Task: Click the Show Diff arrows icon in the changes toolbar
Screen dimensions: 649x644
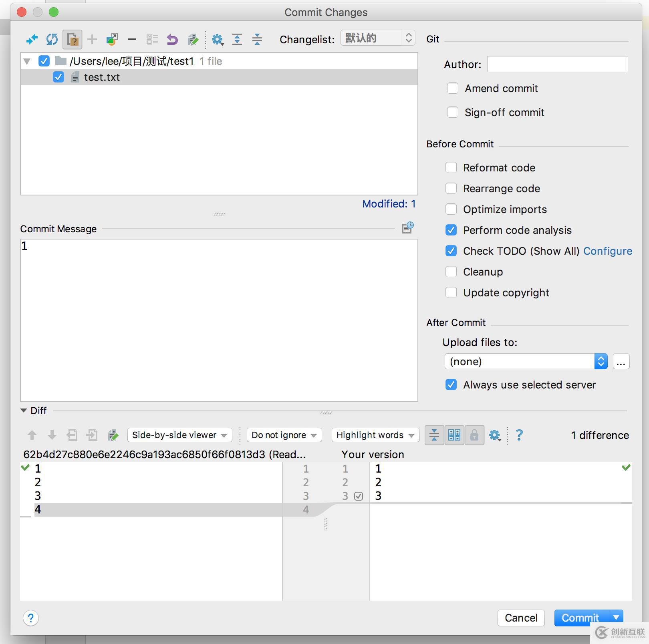Action: click(x=32, y=39)
